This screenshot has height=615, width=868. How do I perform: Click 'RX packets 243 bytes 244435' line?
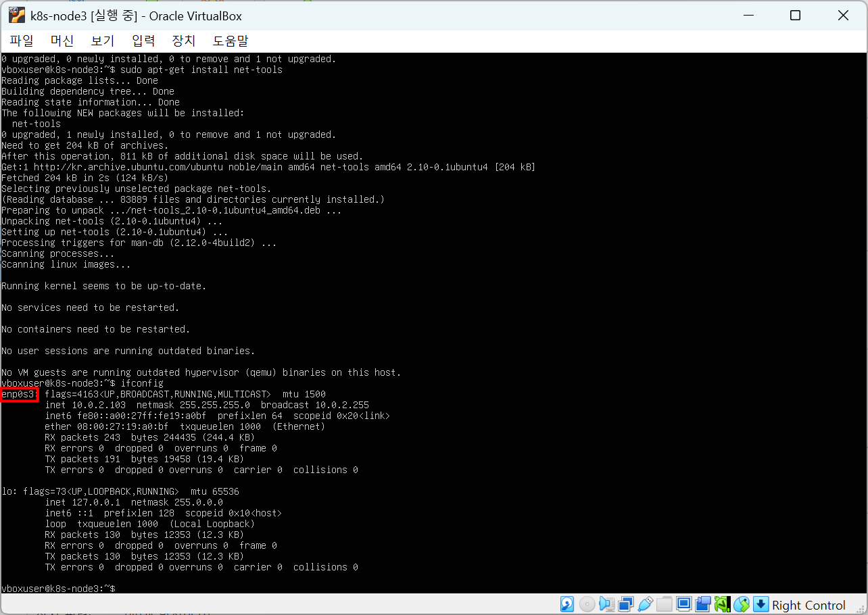(150, 437)
